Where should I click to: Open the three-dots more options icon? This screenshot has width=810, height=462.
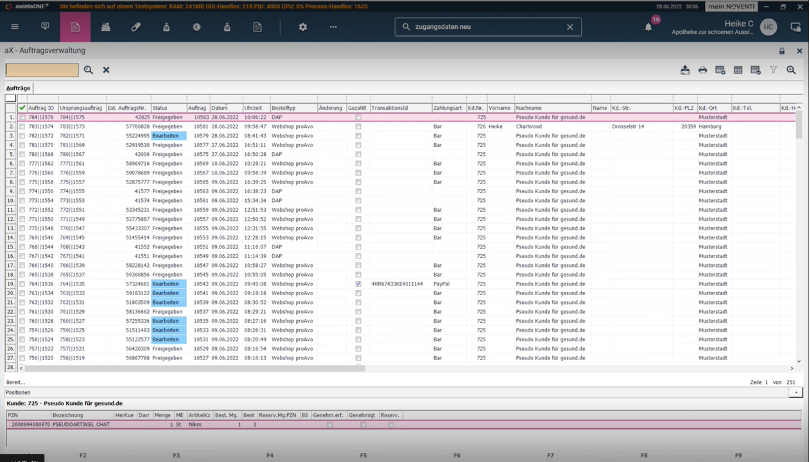coord(333,27)
